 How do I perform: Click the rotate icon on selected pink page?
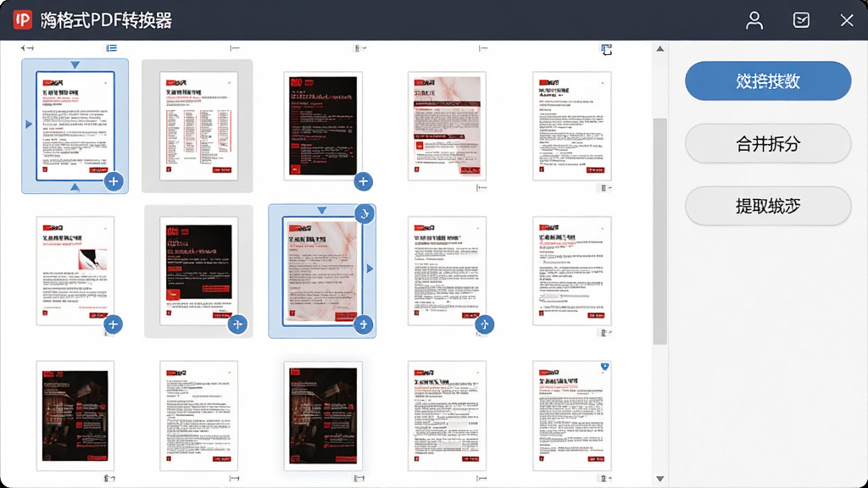(x=364, y=214)
